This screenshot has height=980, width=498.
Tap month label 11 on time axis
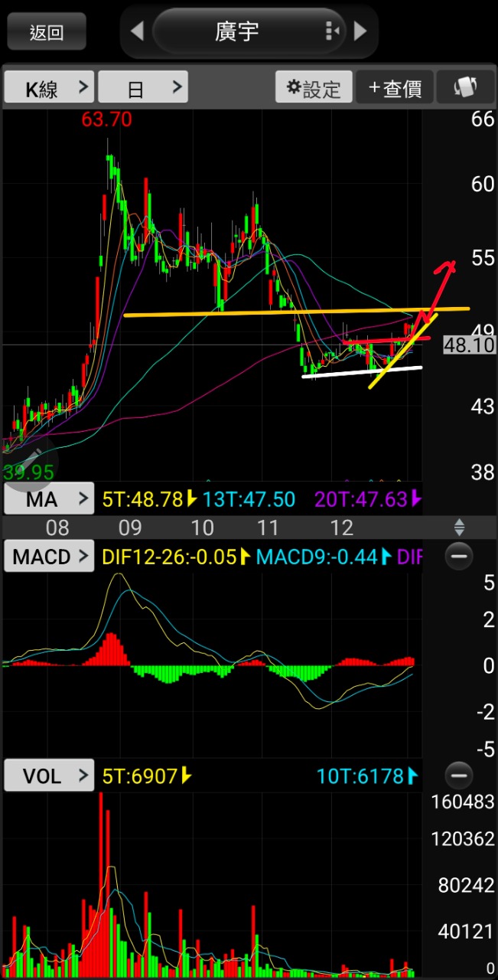click(268, 527)
